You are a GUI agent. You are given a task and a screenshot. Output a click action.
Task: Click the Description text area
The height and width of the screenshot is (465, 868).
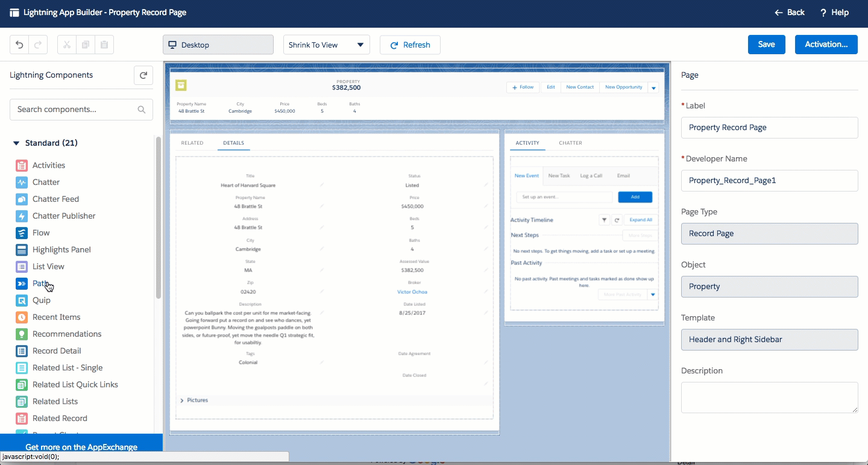coord(769,398)
